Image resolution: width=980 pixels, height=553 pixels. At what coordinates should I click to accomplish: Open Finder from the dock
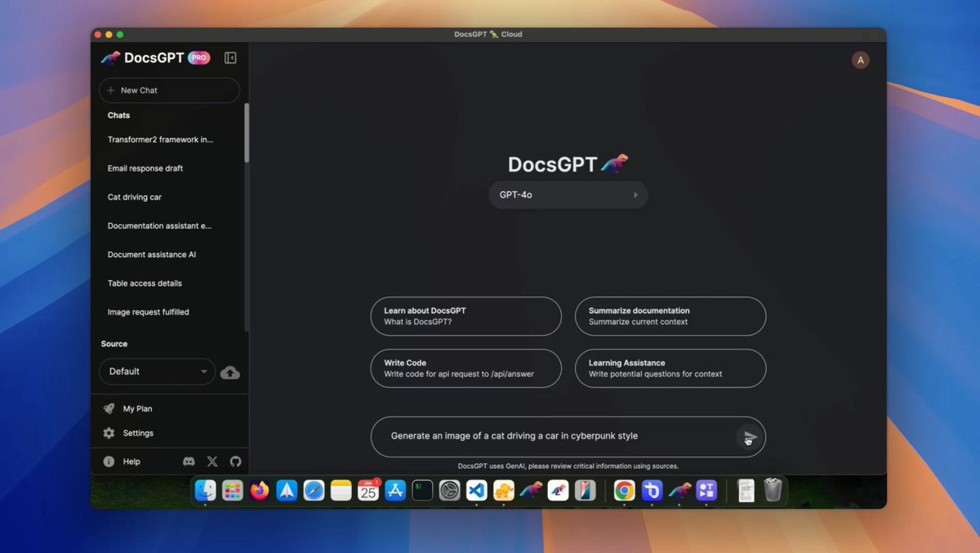[x=206, y=490]
